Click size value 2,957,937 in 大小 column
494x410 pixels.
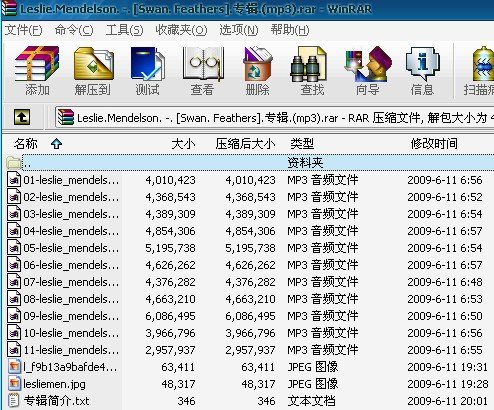170,350
